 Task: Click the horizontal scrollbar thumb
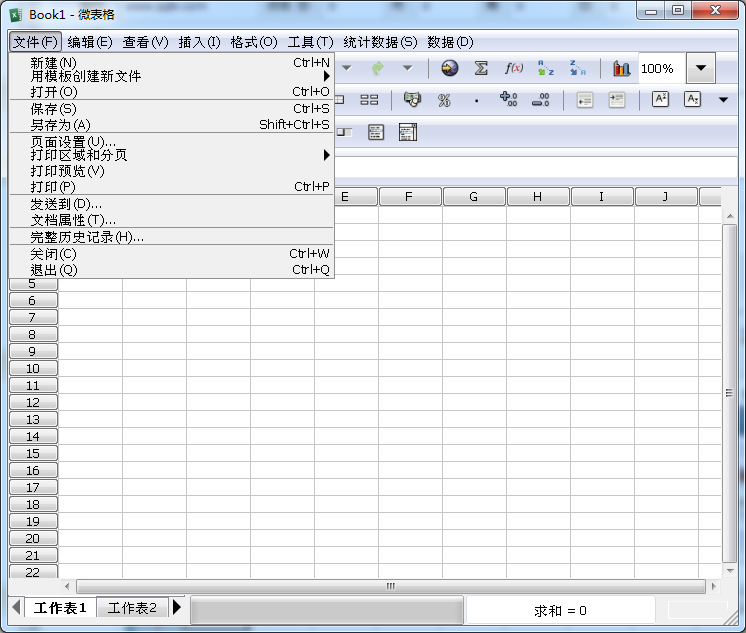tap(390, 587)
